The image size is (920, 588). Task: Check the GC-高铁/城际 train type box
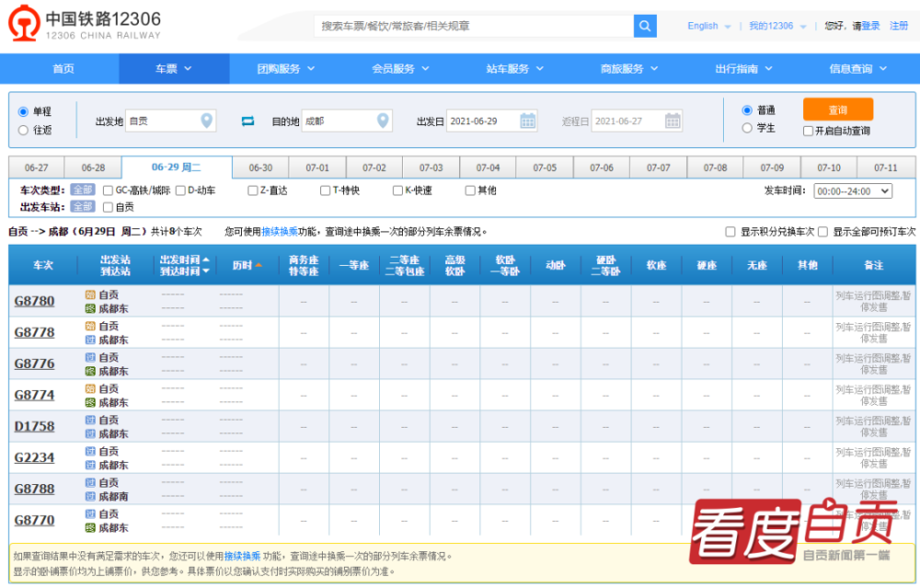tap(108, 190)
